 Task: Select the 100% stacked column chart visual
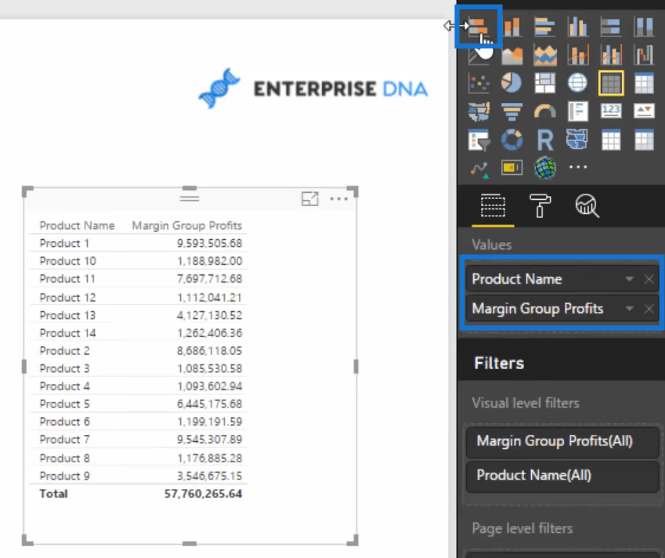[644, 27]
